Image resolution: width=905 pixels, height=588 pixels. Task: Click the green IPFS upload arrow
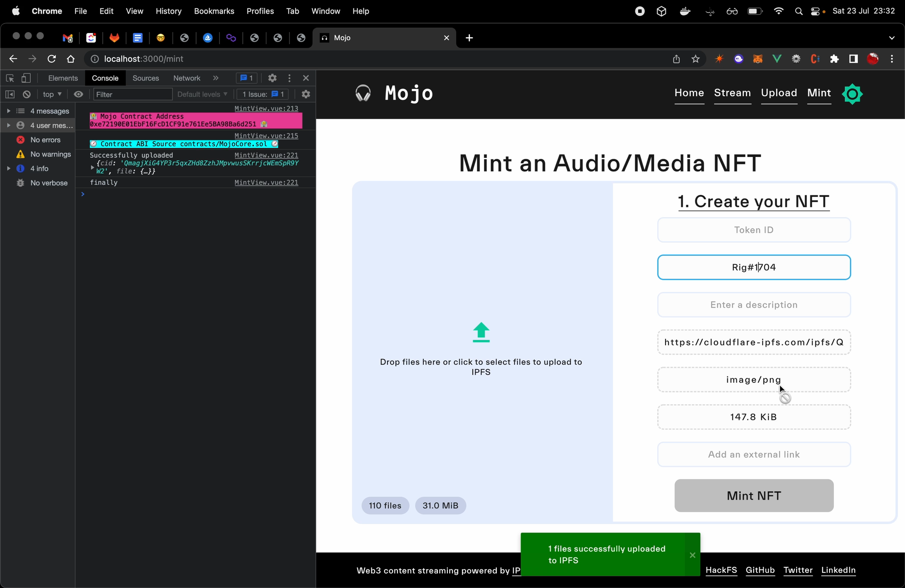(481, 332)
